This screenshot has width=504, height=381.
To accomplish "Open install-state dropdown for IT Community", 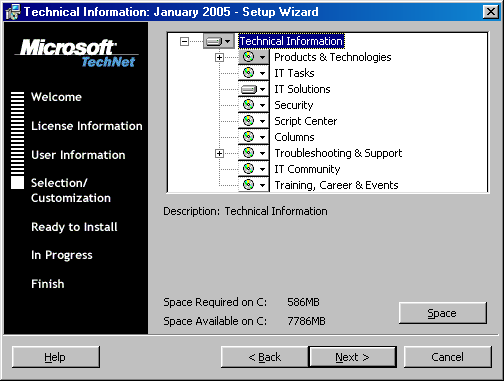I will 254,169.
